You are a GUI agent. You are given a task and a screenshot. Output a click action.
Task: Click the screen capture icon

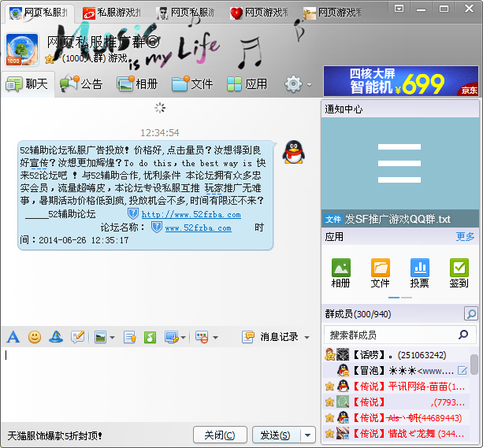[172, 337]
